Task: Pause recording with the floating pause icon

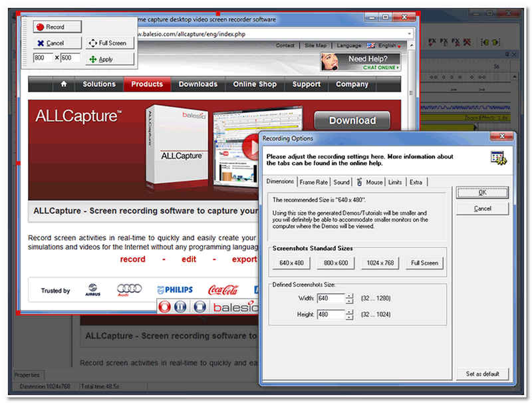Action: [x=182, y=307]
